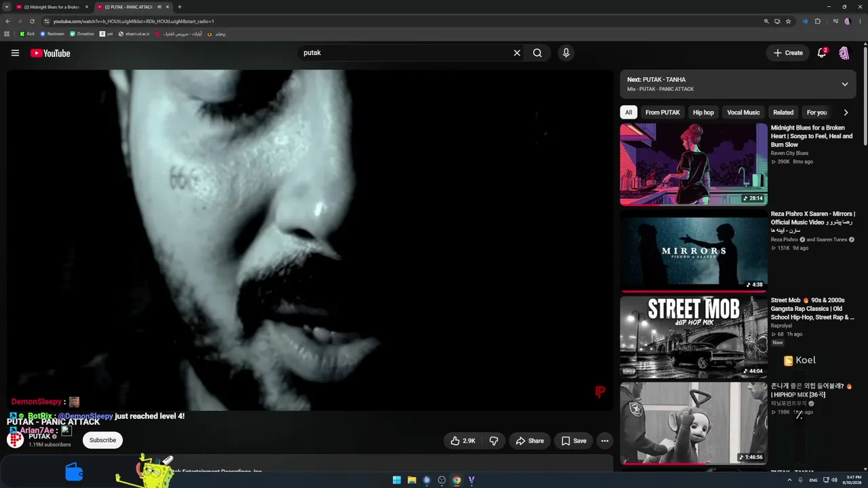Open the YouTube account avatar menu
Viewport: 868px width, 488px height.
(844, 53)
